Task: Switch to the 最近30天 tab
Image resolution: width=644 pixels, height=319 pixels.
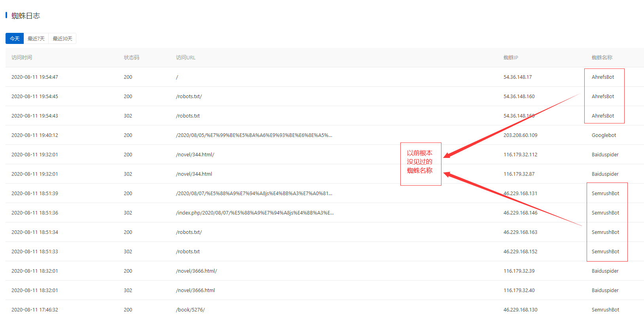Action: [x=63, y=38]
